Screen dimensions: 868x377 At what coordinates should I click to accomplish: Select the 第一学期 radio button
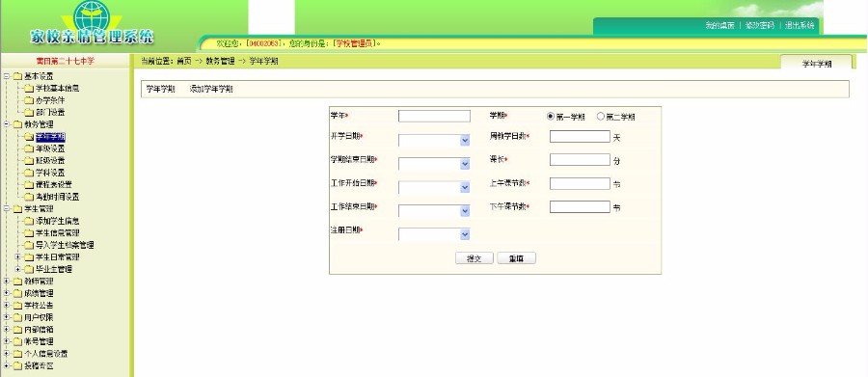551,117
